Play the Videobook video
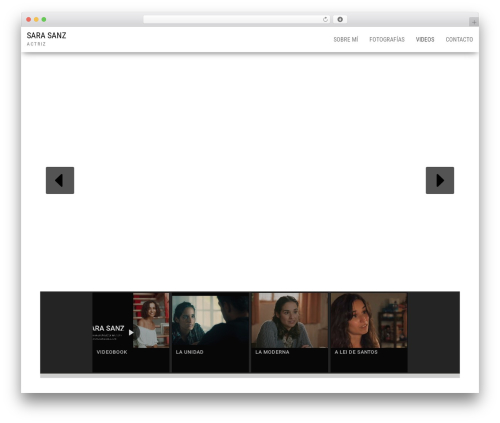This screenshot has width=500, height=423. (131, 332)
